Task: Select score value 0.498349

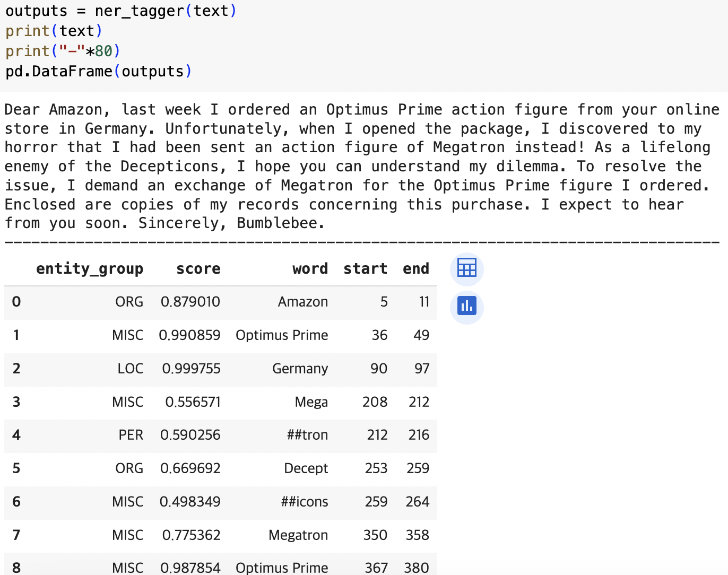Action: click(x=190, y=502)
